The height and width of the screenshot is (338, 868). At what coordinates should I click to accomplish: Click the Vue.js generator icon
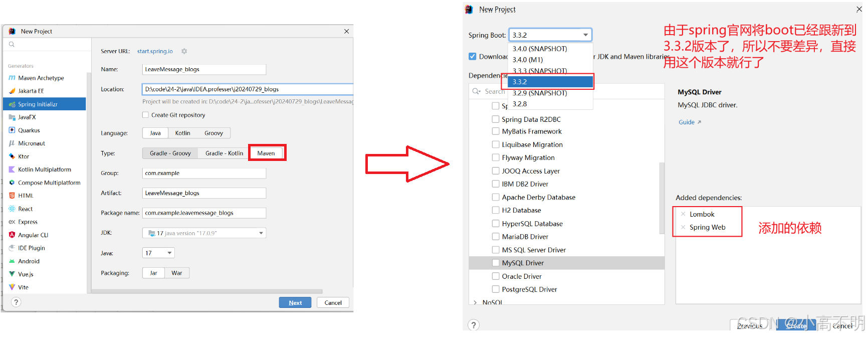tap(12, 274)
